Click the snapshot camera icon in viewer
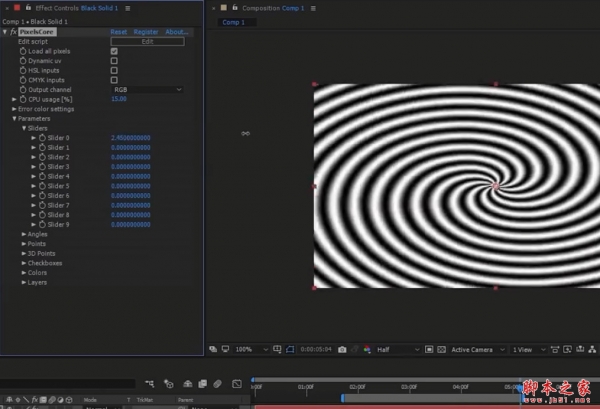 [x=342, y=349]
